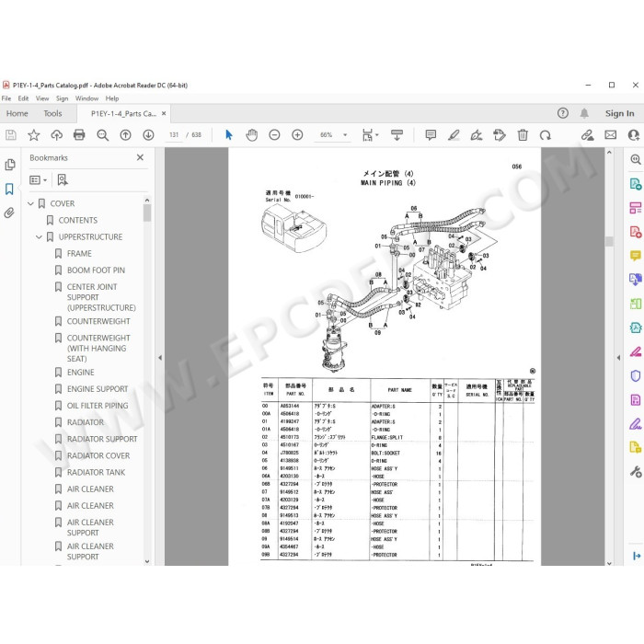Image resolution: width=644 pixels, height=644 pixels.
Task: Click the sign document pen icon
Action: [477, 135]
